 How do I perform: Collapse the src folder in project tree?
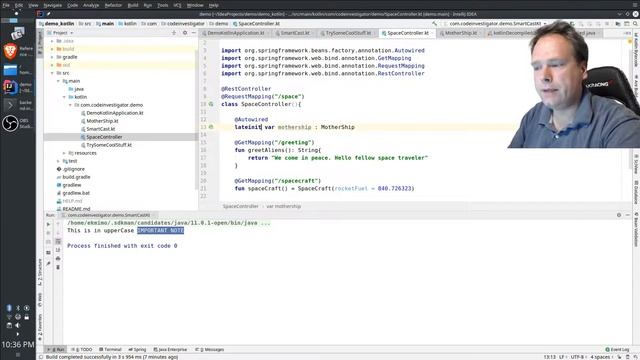click(x=52, y=73)
